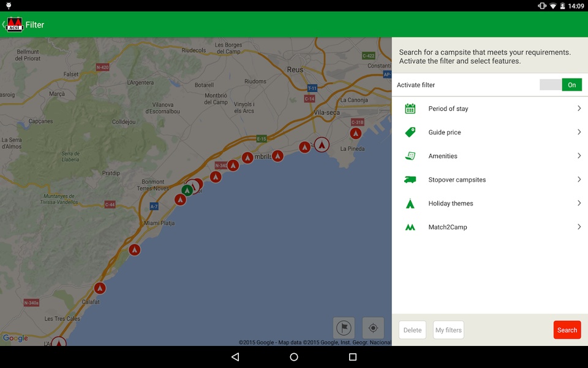Tap the Android back navigation button
Screen dimensions: 588x368
235,357
